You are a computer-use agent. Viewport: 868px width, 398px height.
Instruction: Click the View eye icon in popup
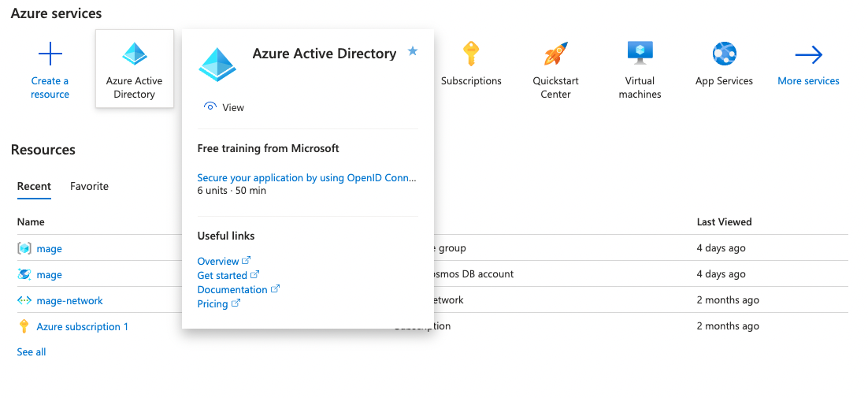[210, 106]
